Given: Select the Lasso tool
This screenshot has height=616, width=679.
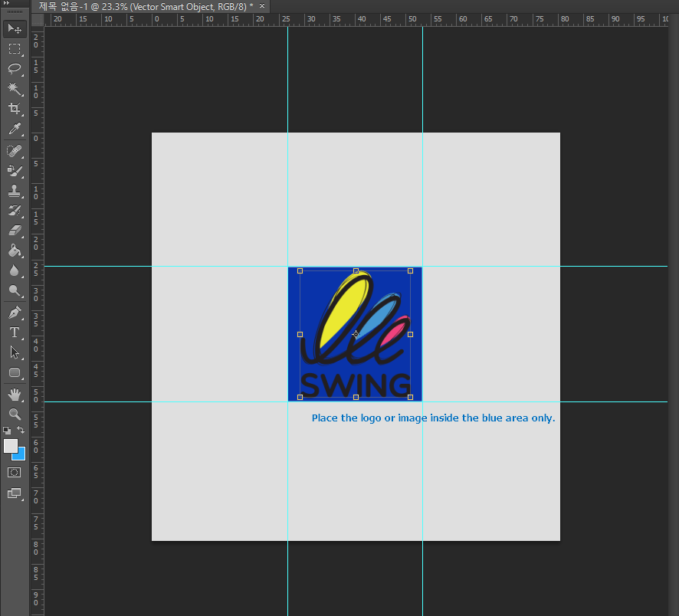Looking at the screenshot, I should [15, 69].
